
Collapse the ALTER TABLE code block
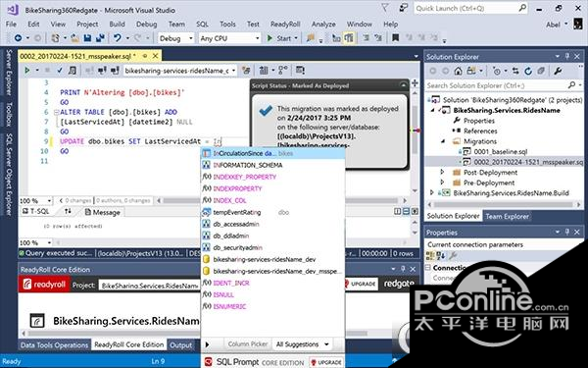coord(56,112)
